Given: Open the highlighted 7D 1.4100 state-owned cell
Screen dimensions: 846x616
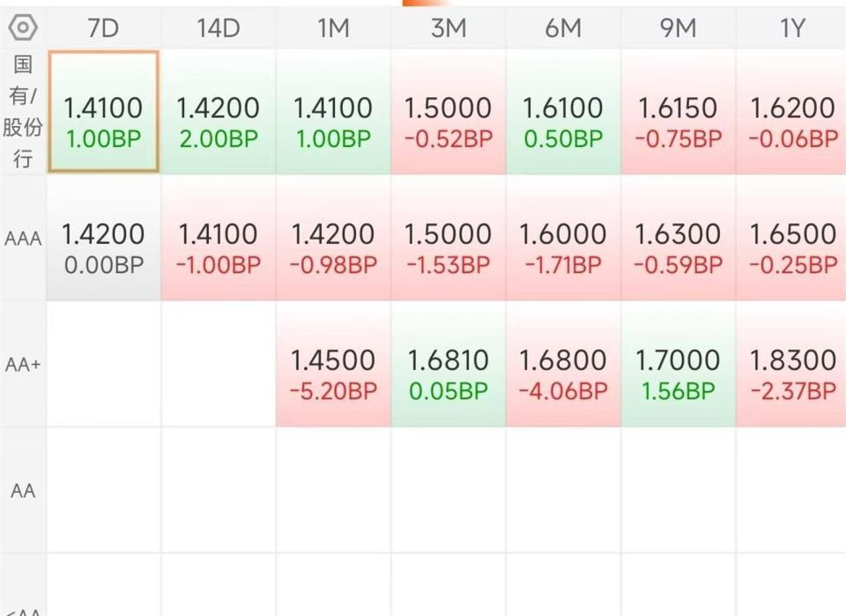Looking at the screenshot, I should 103,112.
